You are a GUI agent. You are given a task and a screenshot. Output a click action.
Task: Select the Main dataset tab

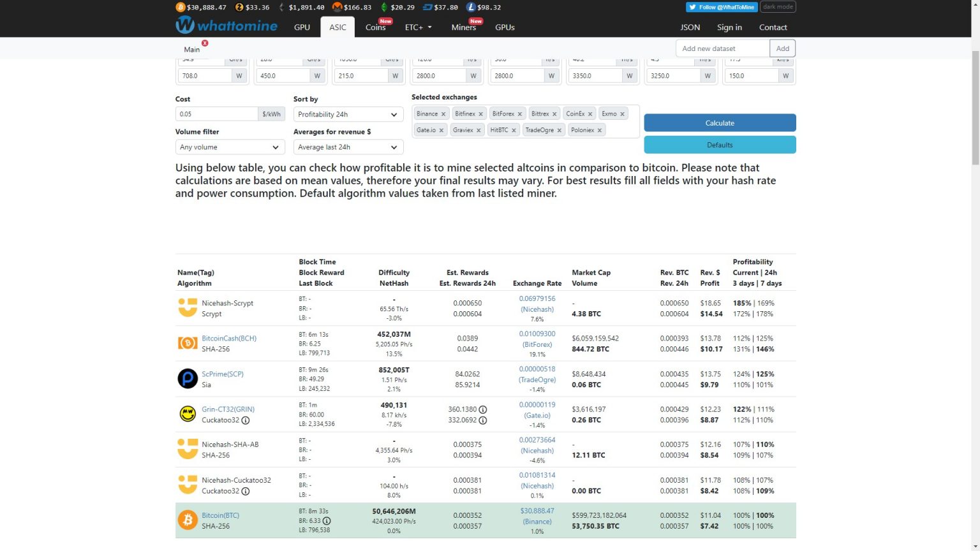click(x=191, y=49)
